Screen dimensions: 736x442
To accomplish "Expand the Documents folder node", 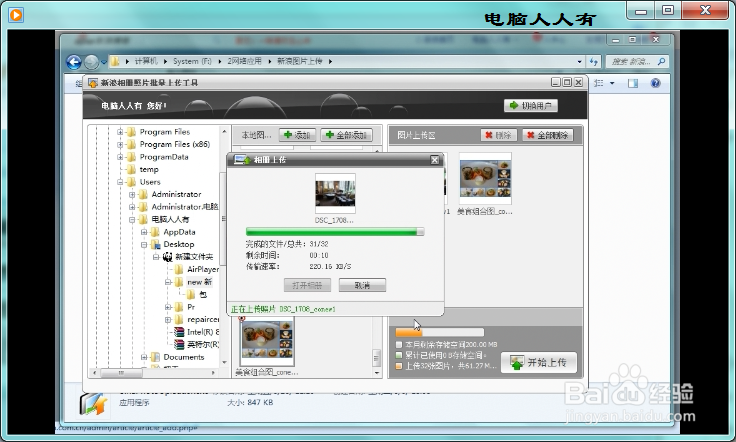I will [x=144, y=357].
